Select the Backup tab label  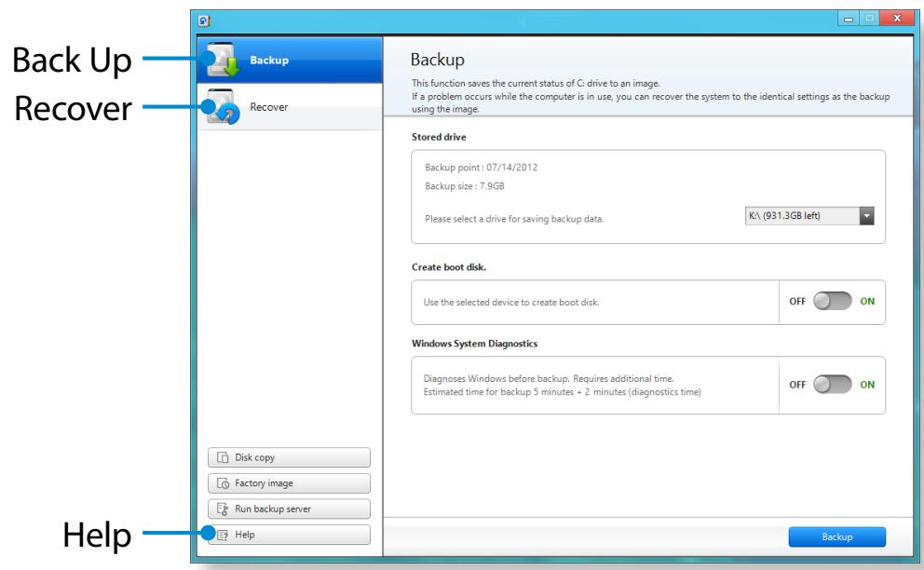click(x=269, y=61)
